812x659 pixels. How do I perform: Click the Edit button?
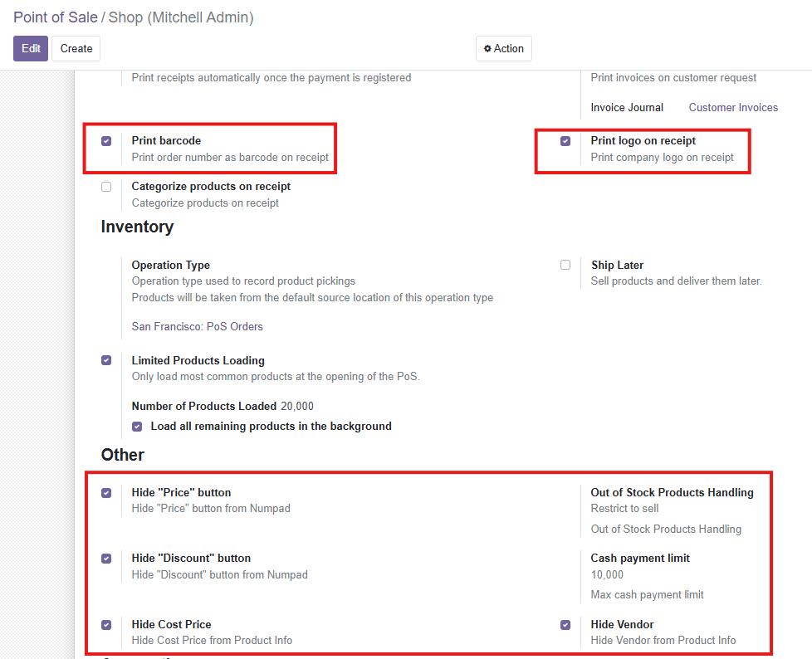(31, 48)
